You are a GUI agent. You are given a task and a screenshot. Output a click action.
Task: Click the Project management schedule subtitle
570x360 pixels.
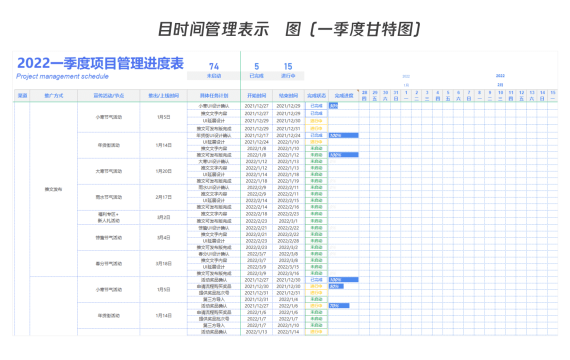click(x=62, y=76)
